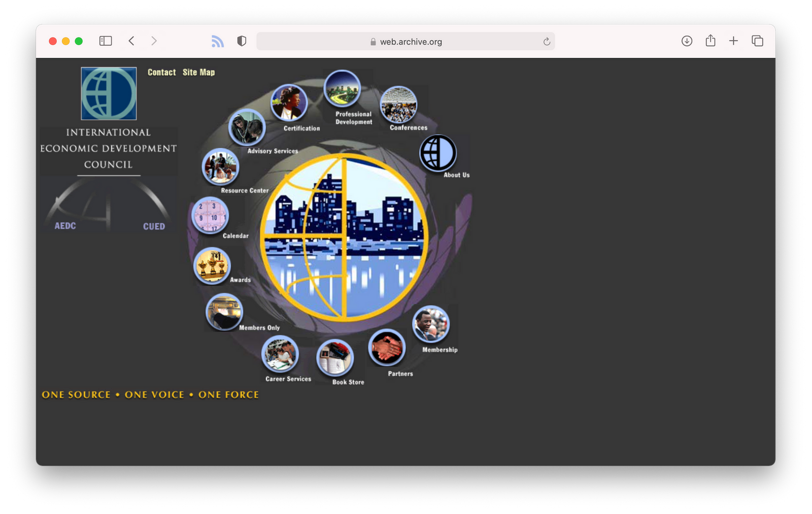Click the Partners handshake icon
Screen dimensions: 812x514
(387, 348)
